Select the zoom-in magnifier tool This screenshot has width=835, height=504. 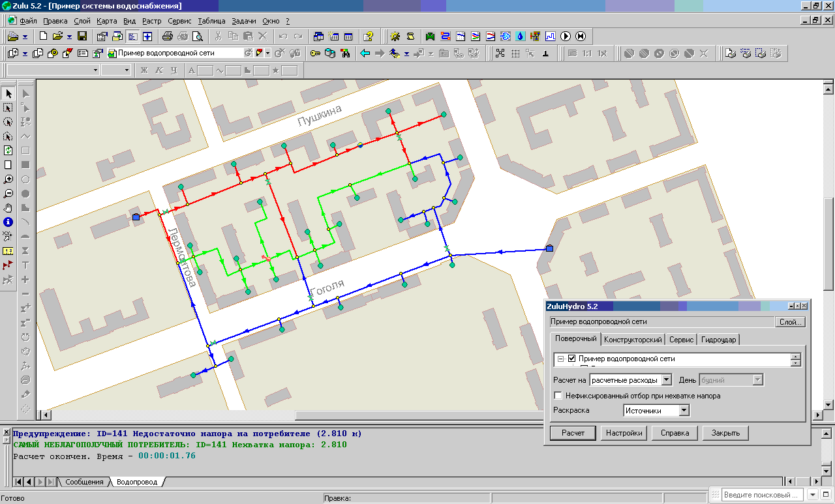(8, 179)
